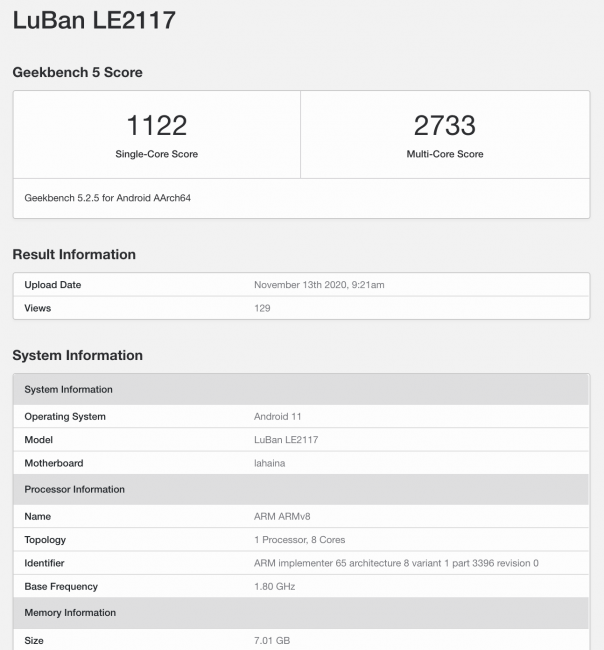604x650 pixels.
Task: Click the Single-Core Score label
Action: pos(157,154)
